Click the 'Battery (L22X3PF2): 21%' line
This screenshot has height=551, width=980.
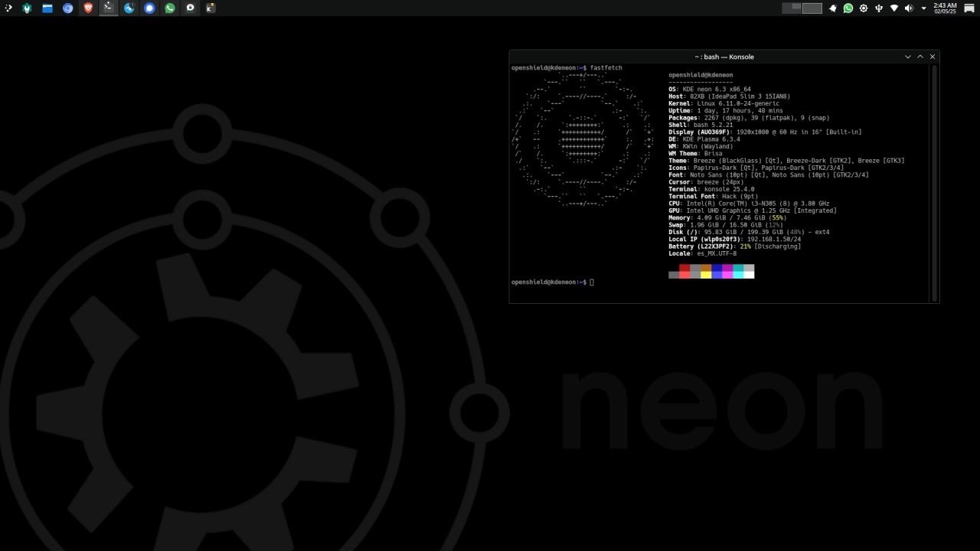coord(735,246)
